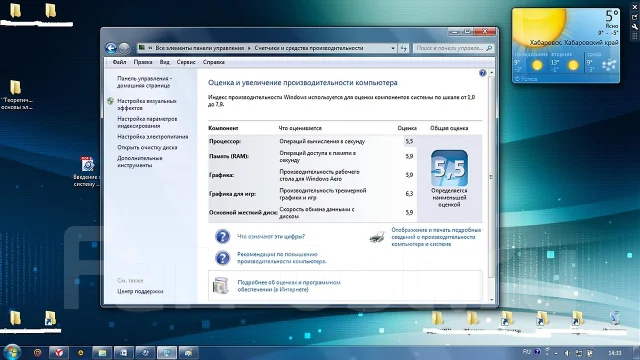Open 'Настройка визуальных эффектов' link
Screen dimensions: 640x360
point(147,104)
